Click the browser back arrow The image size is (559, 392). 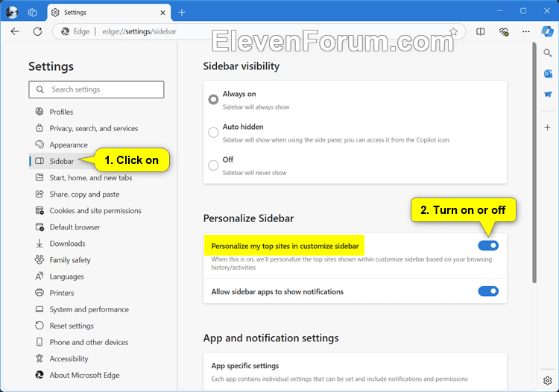pos(15,32)
